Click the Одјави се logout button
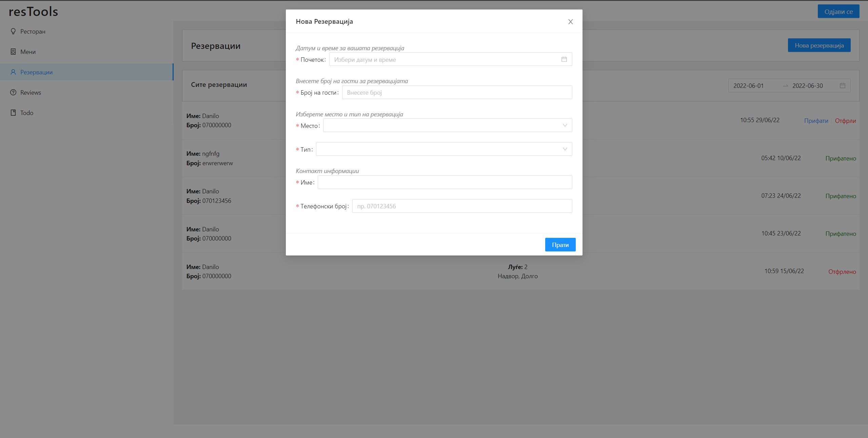This screenshot has height=438, width=868. click(838, 12)
